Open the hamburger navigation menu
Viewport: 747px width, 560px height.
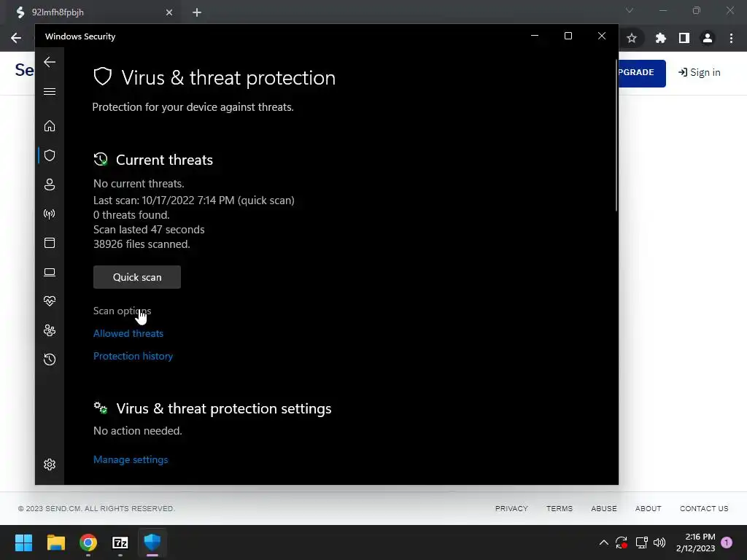pos(50,91)
